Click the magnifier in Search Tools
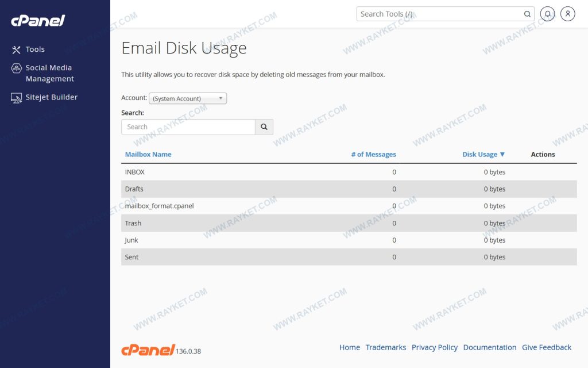This screenshot has width=588, height=368. (x=527, y=14)
